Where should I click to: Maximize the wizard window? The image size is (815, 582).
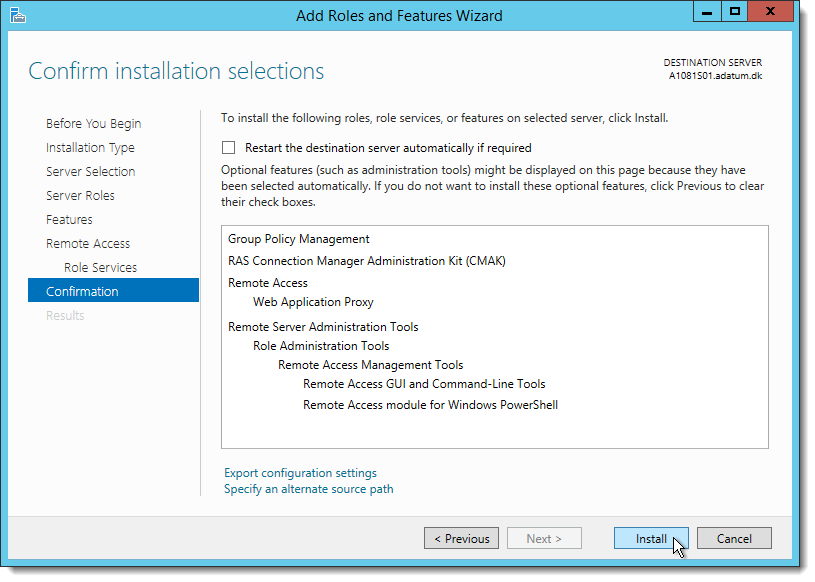734,11
